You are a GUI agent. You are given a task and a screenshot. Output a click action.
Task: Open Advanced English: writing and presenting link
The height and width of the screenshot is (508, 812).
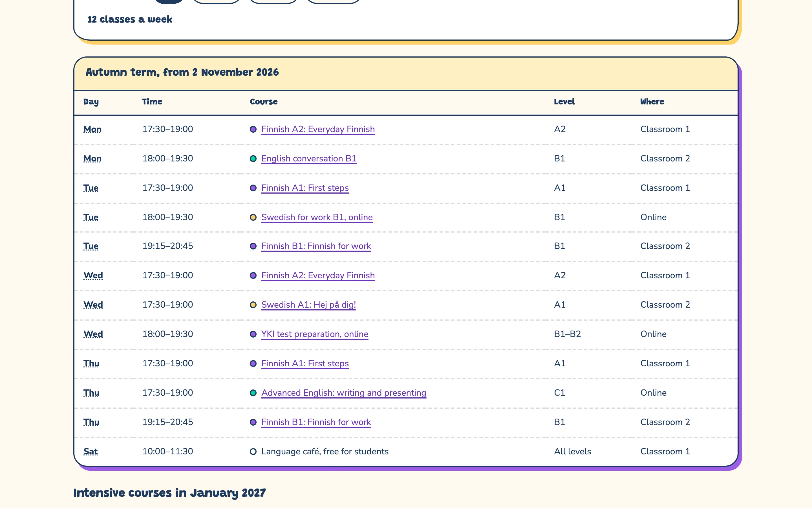(344, 393)
